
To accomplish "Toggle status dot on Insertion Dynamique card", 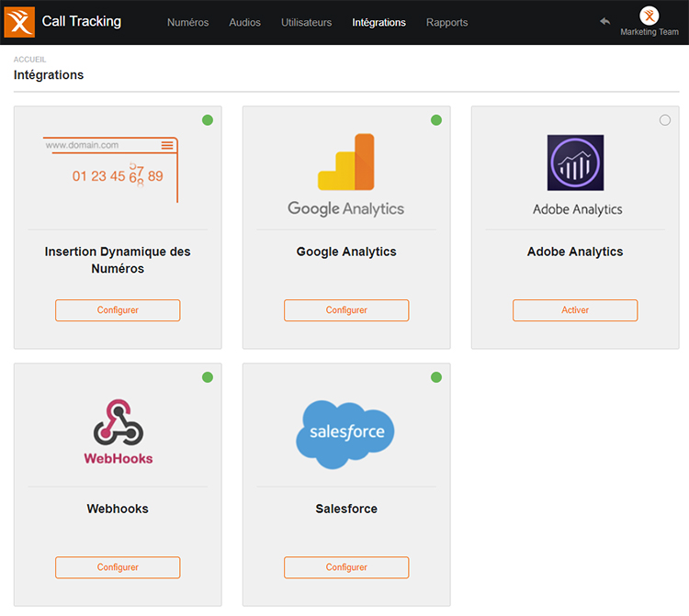I will [208, 120].
